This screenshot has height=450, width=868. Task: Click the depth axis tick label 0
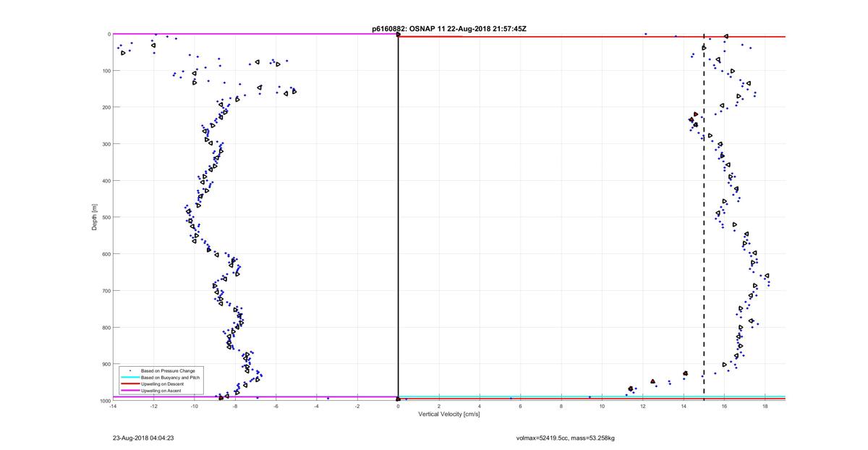click(109, 34)
